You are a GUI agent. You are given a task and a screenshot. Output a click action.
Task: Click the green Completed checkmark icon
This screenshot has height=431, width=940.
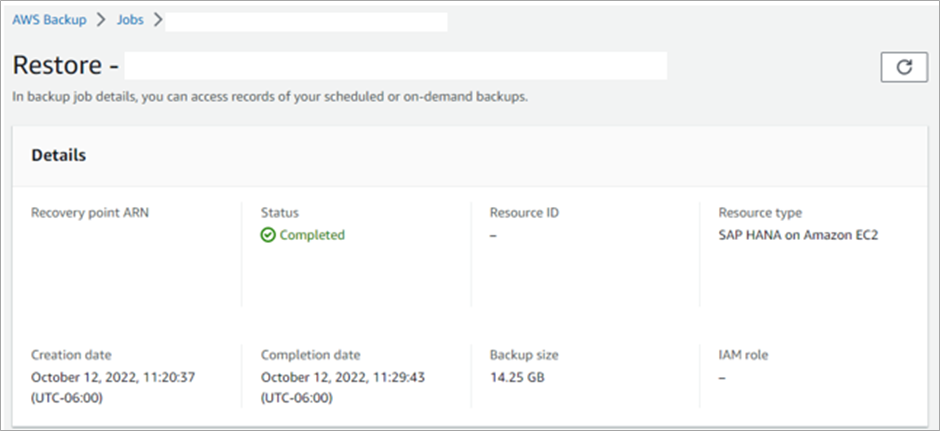click(267, 235)
